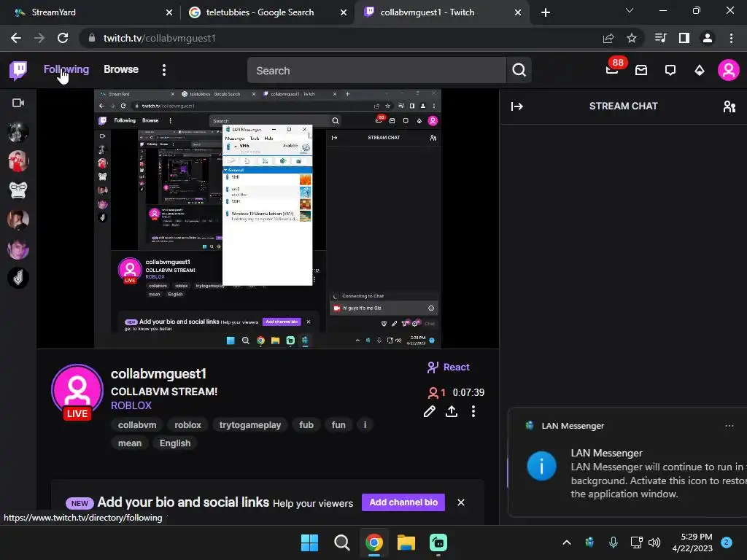
Task: Reload the Twitch page
Action: (63, 38)
